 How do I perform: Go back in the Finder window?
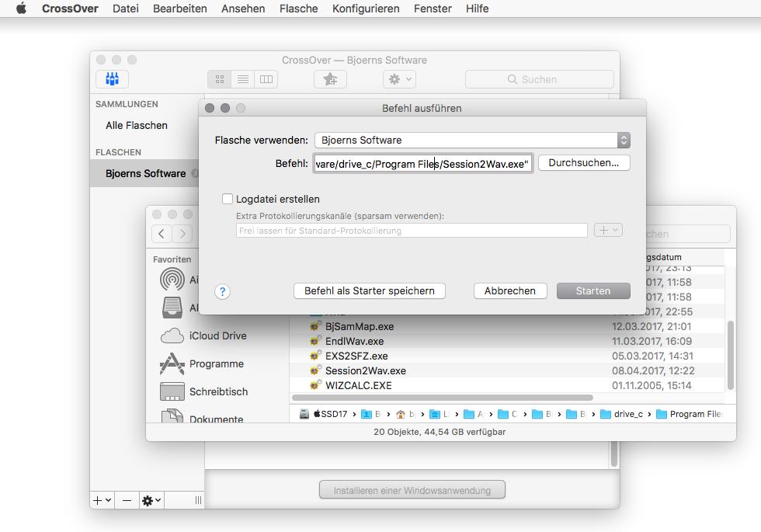(x=162, y=234)
